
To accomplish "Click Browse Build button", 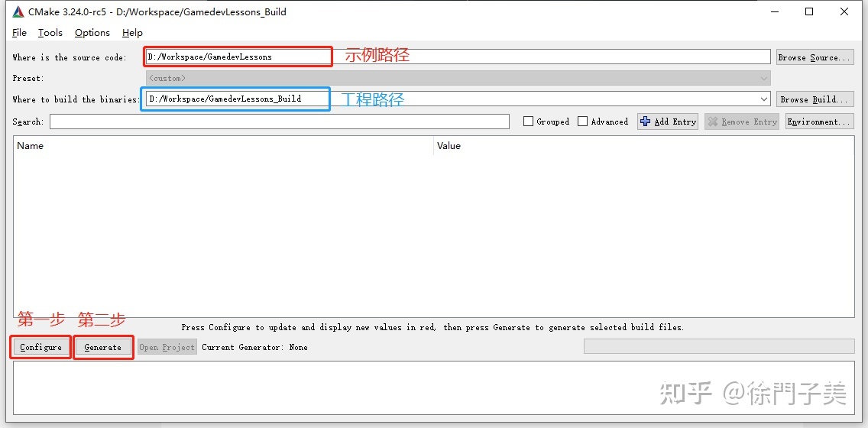I will pos(815,99).
